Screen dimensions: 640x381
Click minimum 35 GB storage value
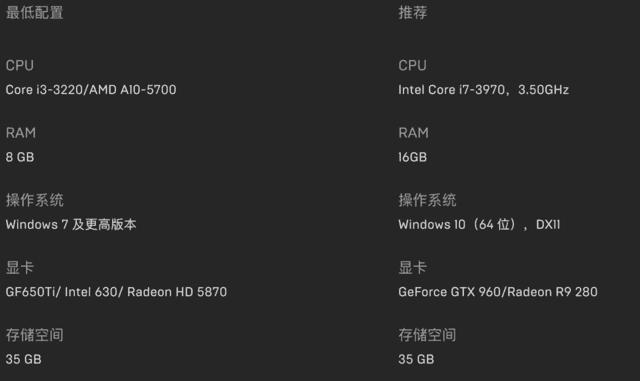[24, 359]
